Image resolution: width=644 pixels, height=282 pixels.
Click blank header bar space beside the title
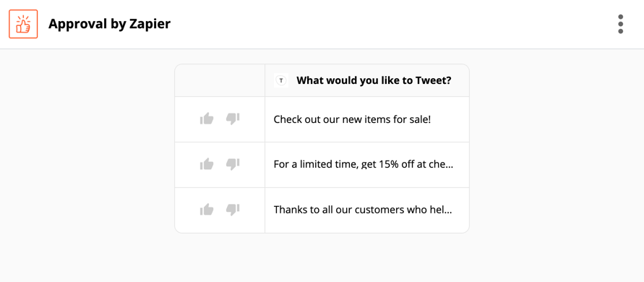(x=390, y=25)
